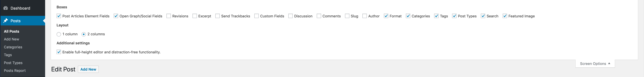Open All Posts in sidebar
This screenshot has height=77, width=644.
pyautogui.click(x=12, y=31)
